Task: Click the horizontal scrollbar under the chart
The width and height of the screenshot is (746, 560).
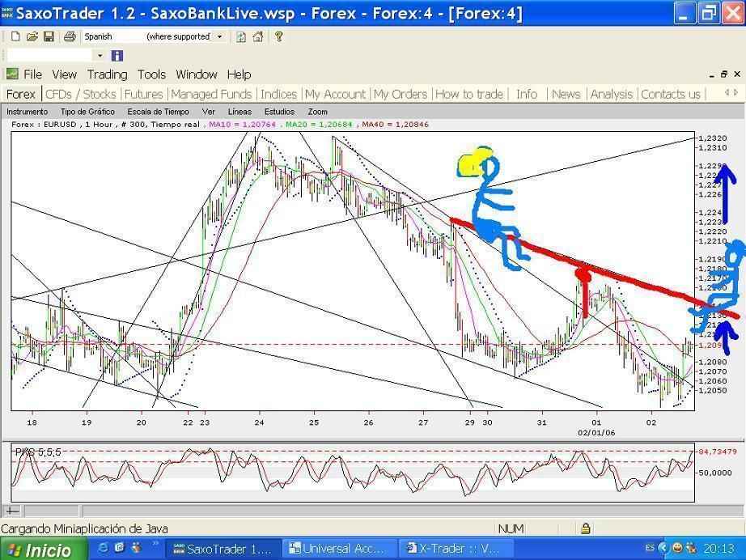Action: click(x=411, y=511)
